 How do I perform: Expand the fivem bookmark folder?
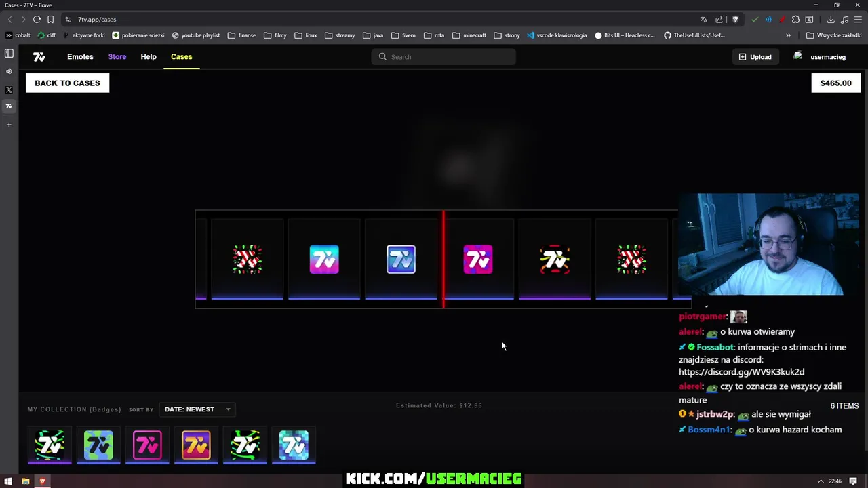pyautogui.click(x=403, y=35)
